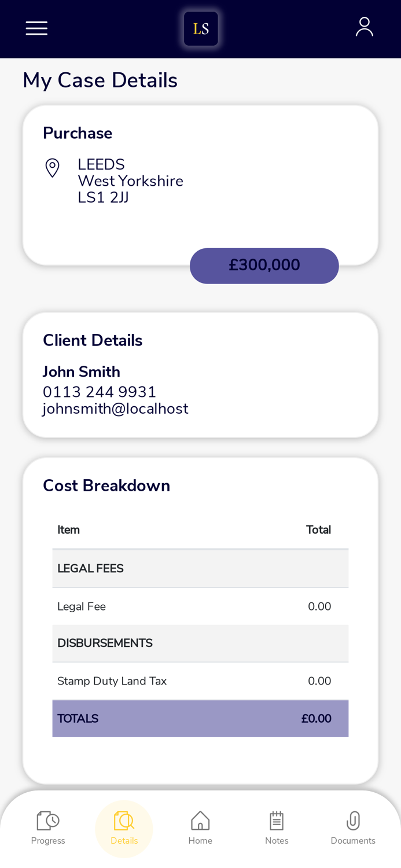The width and height of the screenshot is (401, 868).
Task: Switch to the Details tab
Action: point(123,827)
